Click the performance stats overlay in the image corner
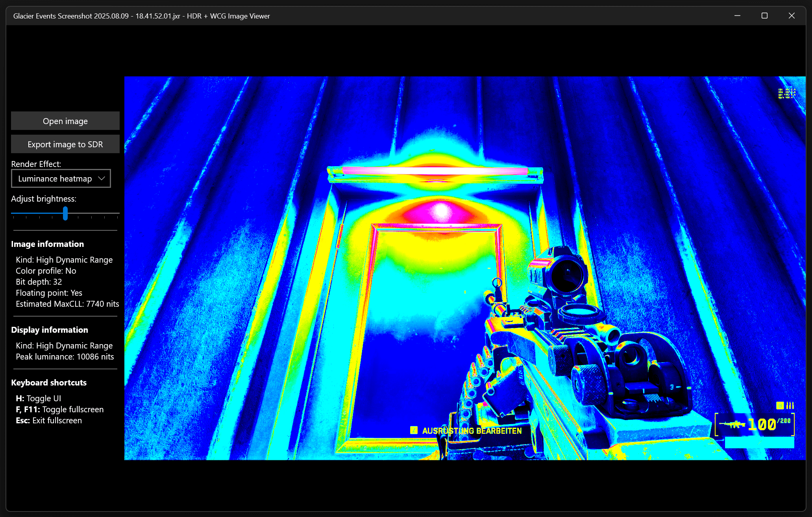The image size is (812, 517). coord(787,93)
